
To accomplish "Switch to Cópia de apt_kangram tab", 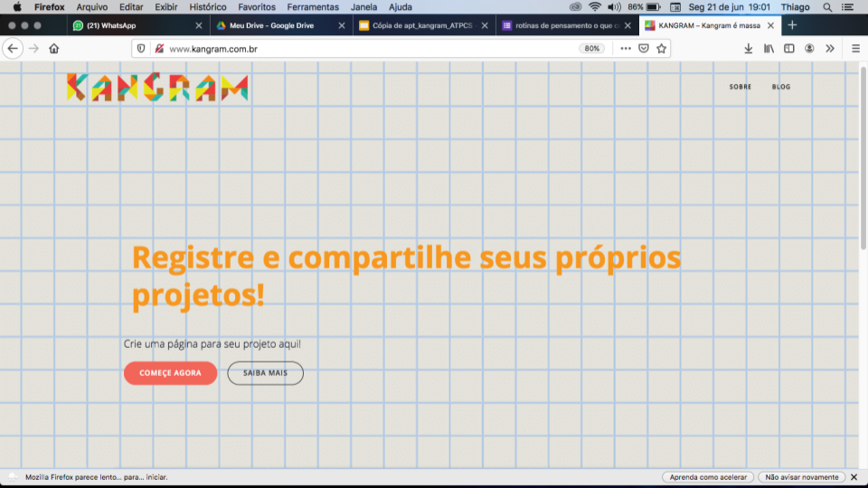I will tap(422, 25).
